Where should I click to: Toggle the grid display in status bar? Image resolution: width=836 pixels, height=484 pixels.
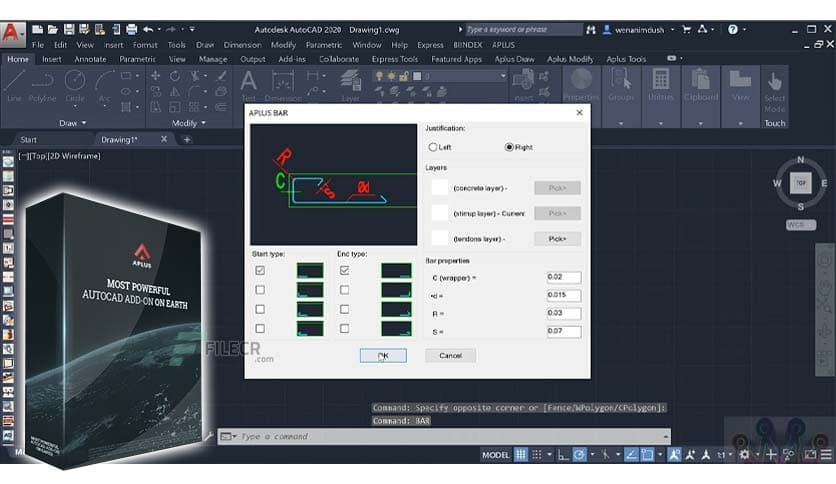click(521, 455)
